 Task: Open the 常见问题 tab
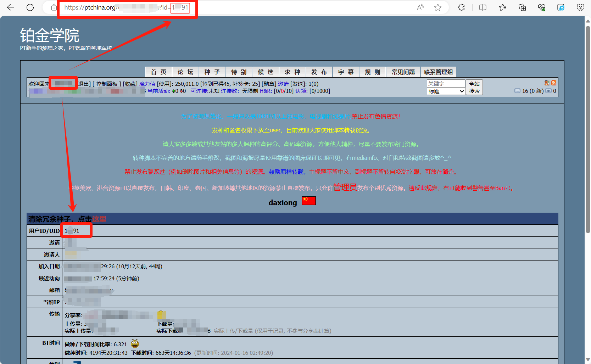[403, 72]
